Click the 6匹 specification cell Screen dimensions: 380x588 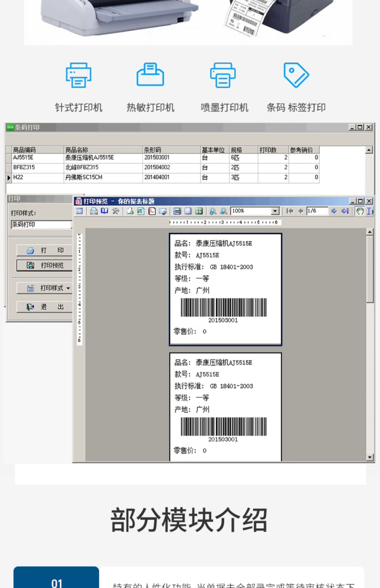tap(244, 158)
